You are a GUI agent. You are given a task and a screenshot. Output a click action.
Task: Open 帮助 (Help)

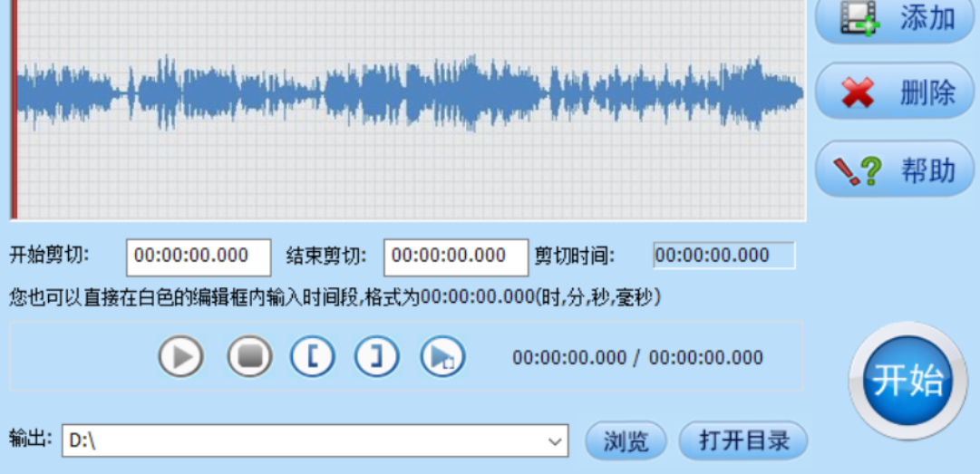click(x=895, y=169)
